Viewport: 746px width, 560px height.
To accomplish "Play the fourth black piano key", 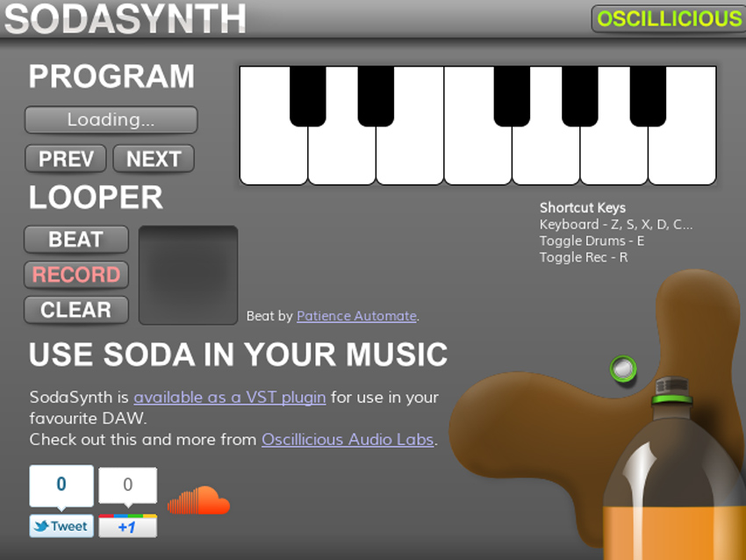I will 580,96.
